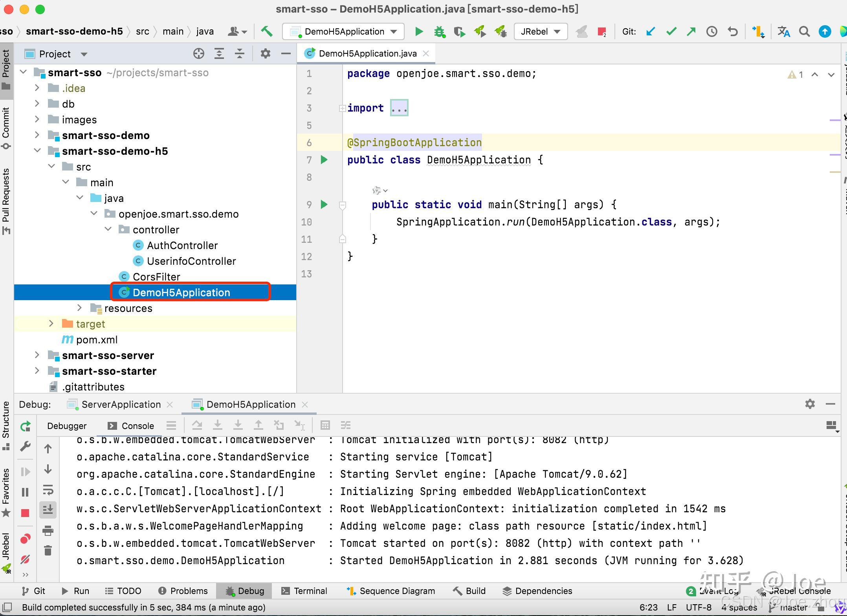Viewport: 847px width, 616px height.
Task: Open the Terminal tool window
Action: pos(304,591)
